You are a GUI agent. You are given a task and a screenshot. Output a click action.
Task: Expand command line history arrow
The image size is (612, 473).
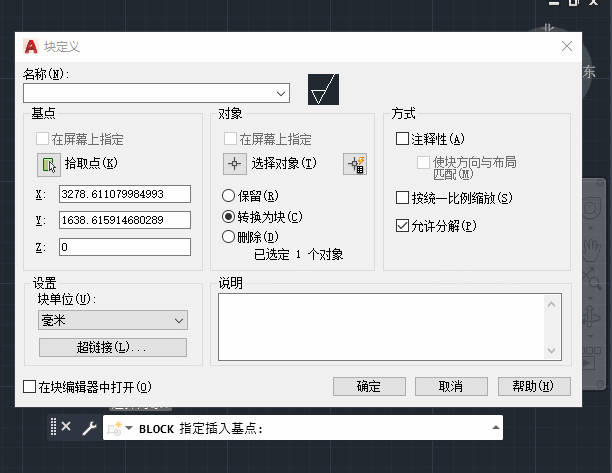click(496, 427)
